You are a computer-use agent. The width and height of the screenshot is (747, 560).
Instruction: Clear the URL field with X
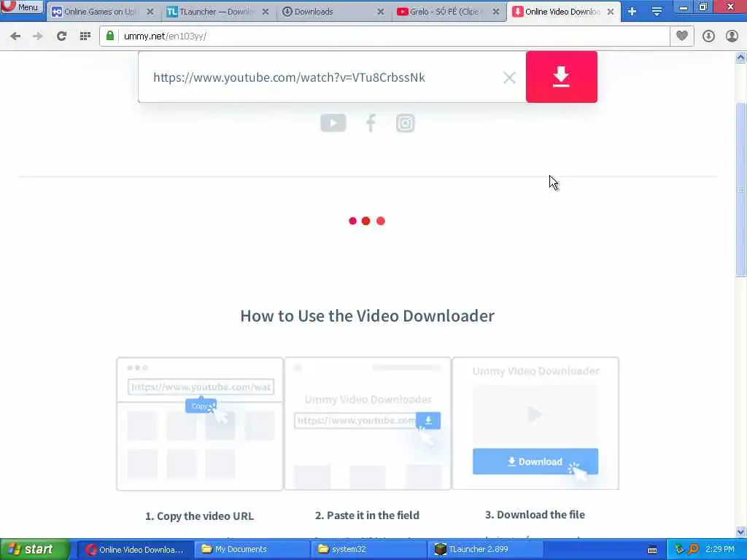[509, 77]
